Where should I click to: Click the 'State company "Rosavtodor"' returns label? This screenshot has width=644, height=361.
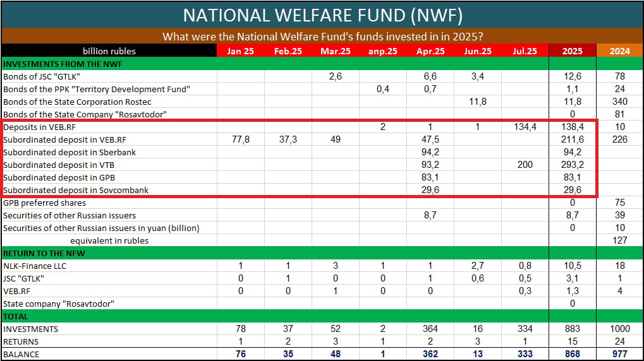point(59,304)
